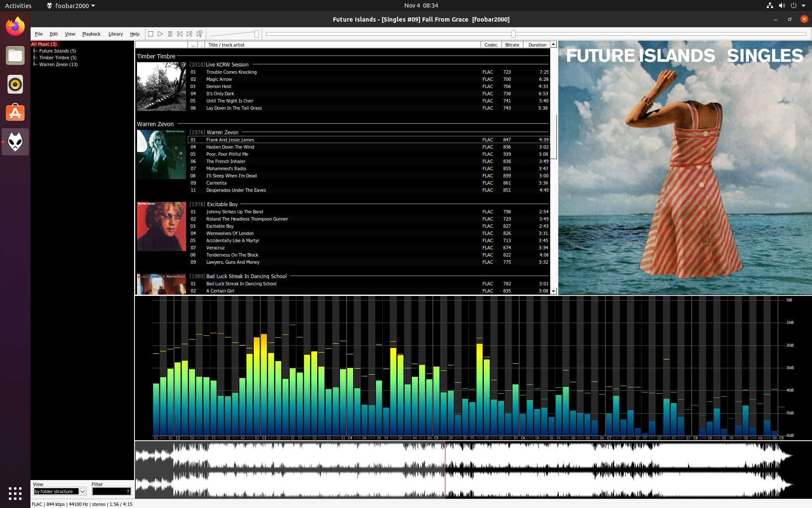Screen dimensions: 812x508
Task: Click the random playback icon
Action: (x=200, y=34)
